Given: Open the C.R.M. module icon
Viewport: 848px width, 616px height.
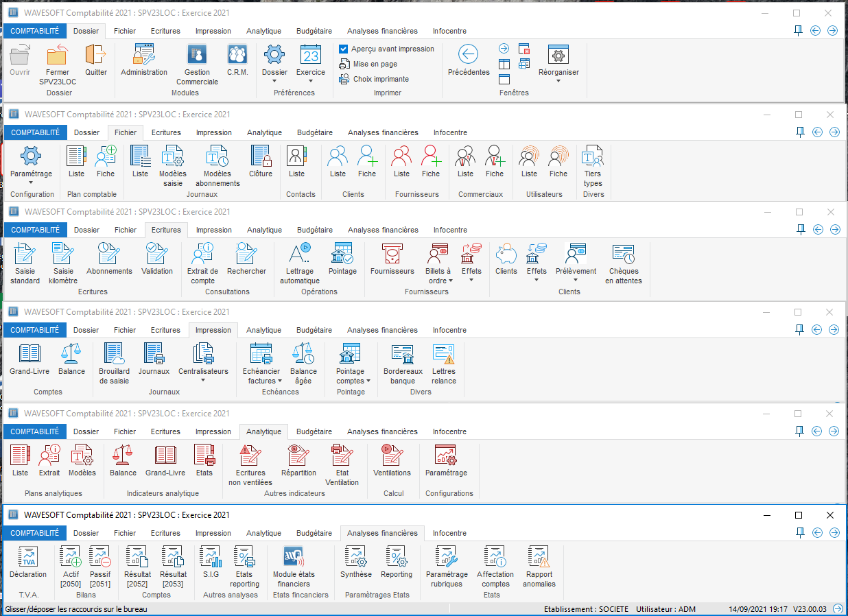Looking at the screenshot, I should [x=237, y=54].
